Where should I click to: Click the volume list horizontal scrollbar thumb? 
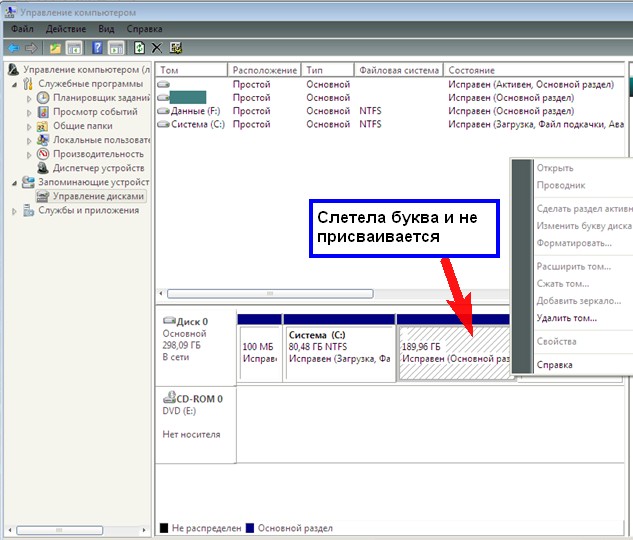tap(270, 293)
